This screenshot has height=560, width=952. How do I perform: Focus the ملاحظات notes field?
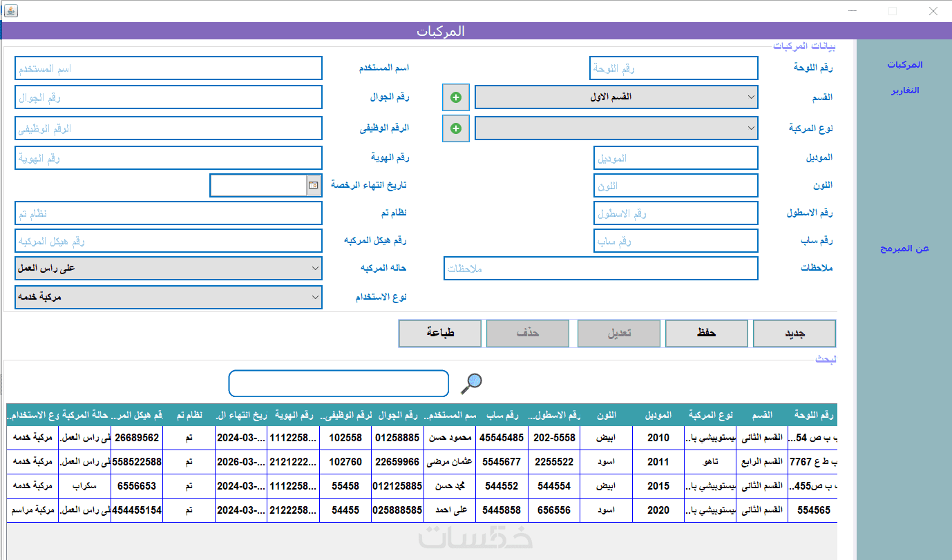point(600,269)
